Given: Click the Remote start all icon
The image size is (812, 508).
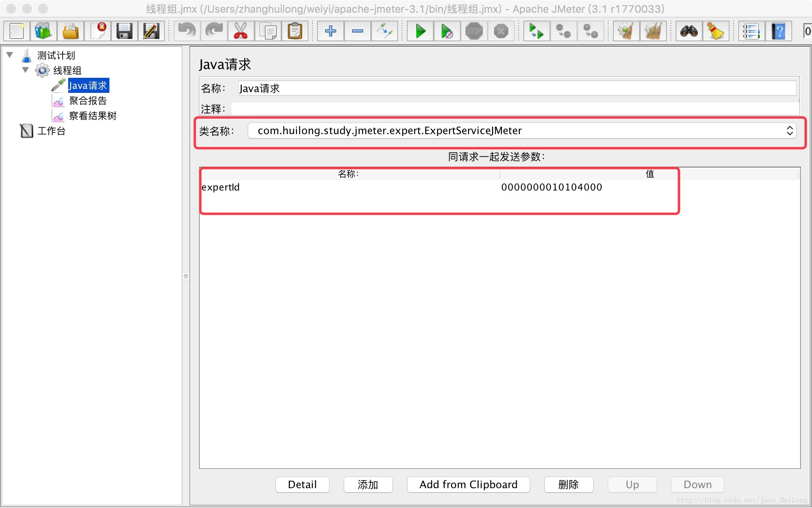Looking at the screenshot, I should 536,31.
